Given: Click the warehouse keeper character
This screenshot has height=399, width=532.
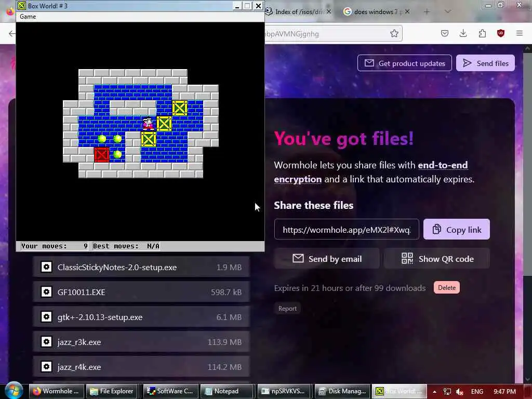Looking at the screenshot, I should pos(148,124).
